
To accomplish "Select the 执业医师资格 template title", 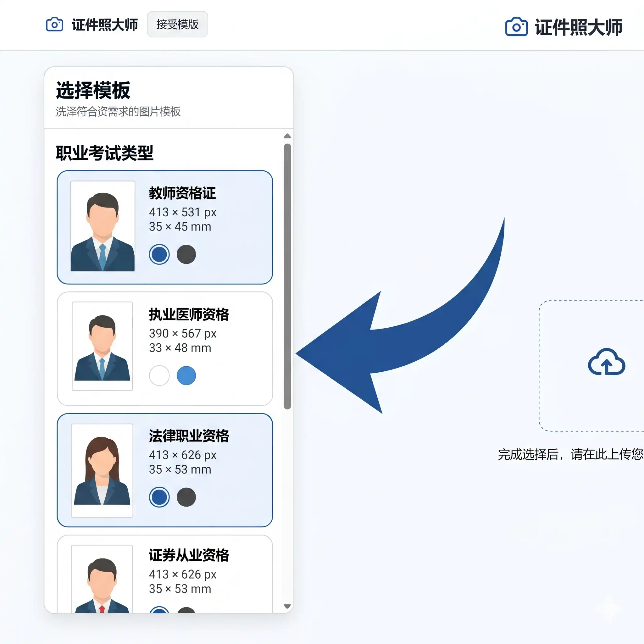I will coord(189,314).
